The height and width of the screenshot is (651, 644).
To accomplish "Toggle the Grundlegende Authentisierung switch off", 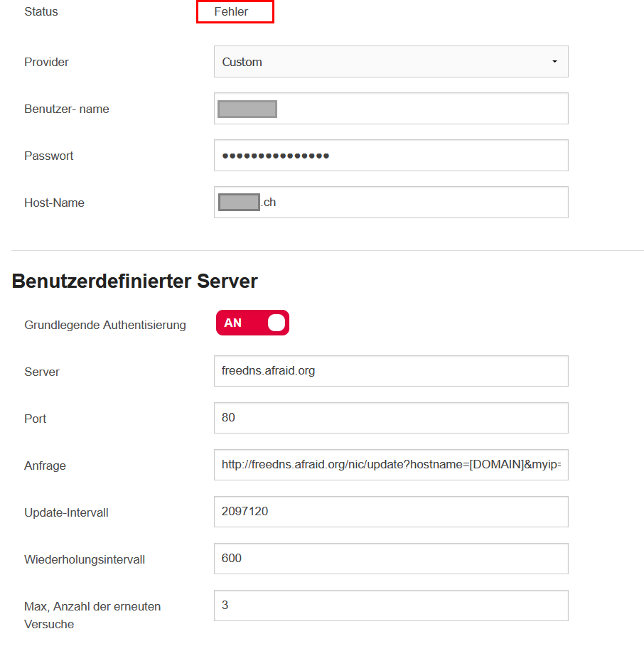I will coord(252,323).
